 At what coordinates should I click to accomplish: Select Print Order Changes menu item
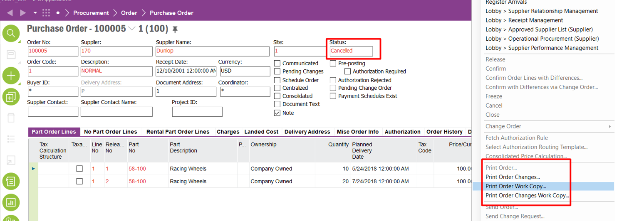coord(513,177)
